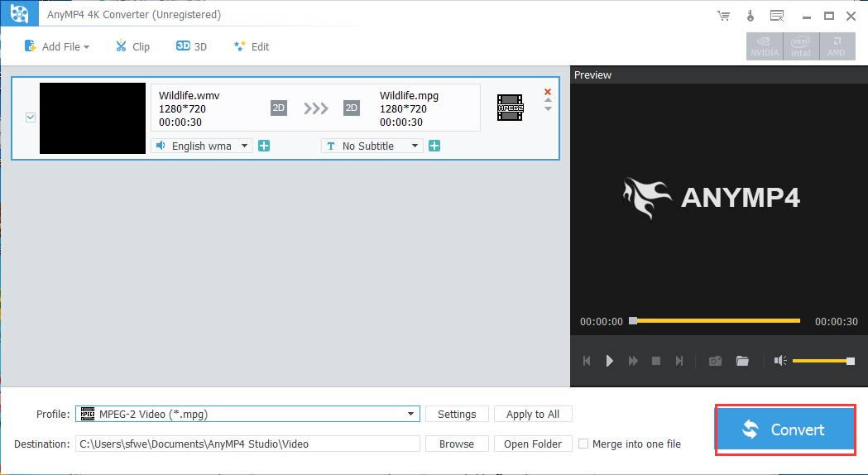Open the Profile format dropdown

(247, 414)
